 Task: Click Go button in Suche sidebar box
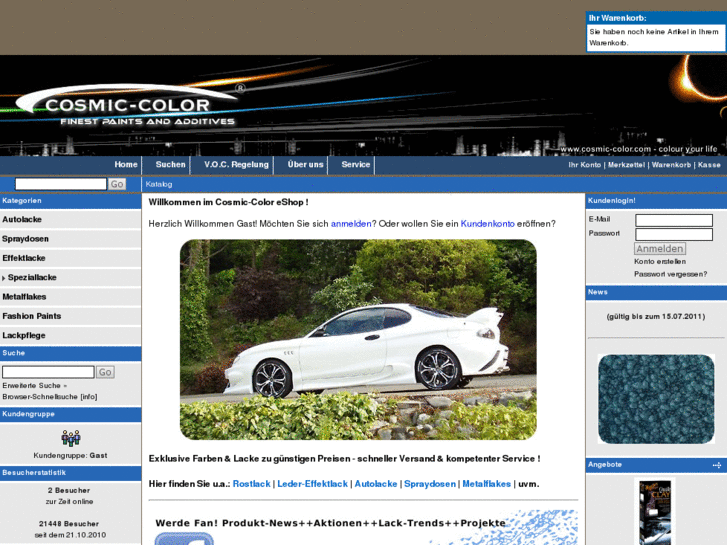click(105, 372)
